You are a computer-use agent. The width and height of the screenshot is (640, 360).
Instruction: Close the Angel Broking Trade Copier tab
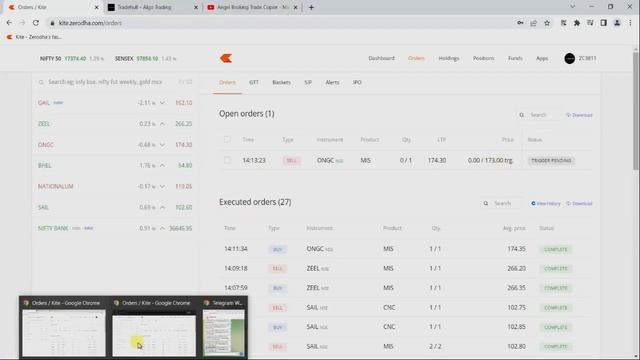(x=295, y=7)
